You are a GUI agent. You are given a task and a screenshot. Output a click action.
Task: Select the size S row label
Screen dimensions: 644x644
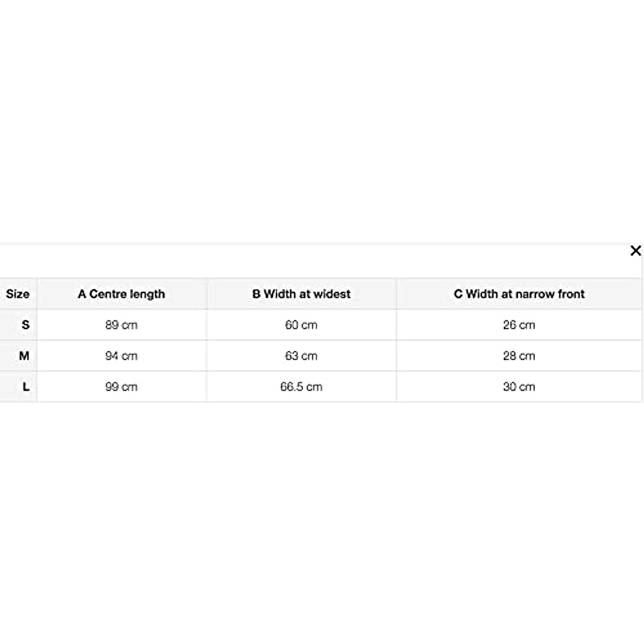pyautogui.click(x=25, y=325)
